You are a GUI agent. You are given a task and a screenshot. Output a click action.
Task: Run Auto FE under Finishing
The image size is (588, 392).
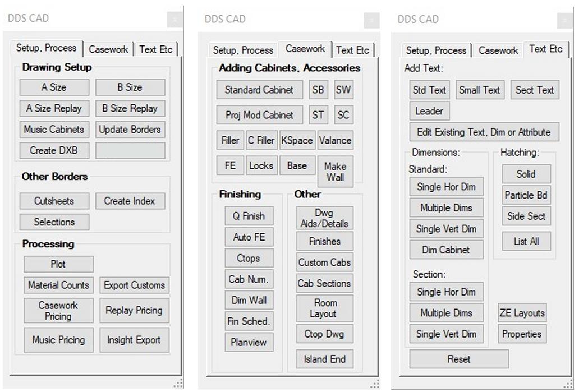(x=249, y=237)
